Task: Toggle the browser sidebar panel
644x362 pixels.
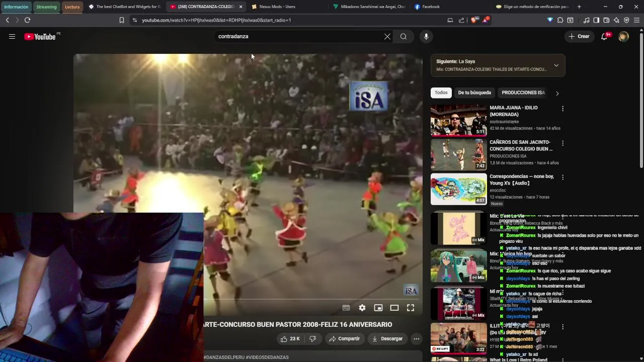Action: [596, 20]
